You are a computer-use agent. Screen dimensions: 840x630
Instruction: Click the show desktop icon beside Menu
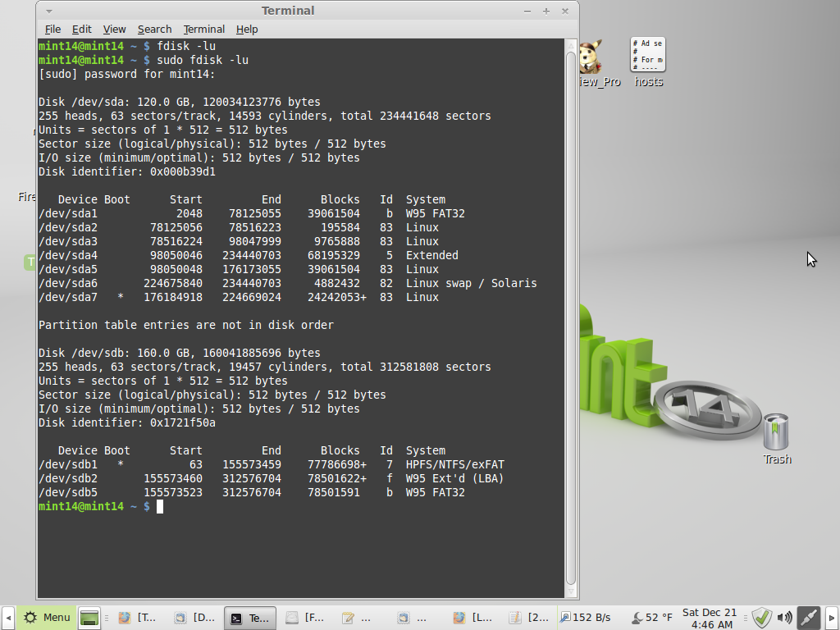coord(89,618)
